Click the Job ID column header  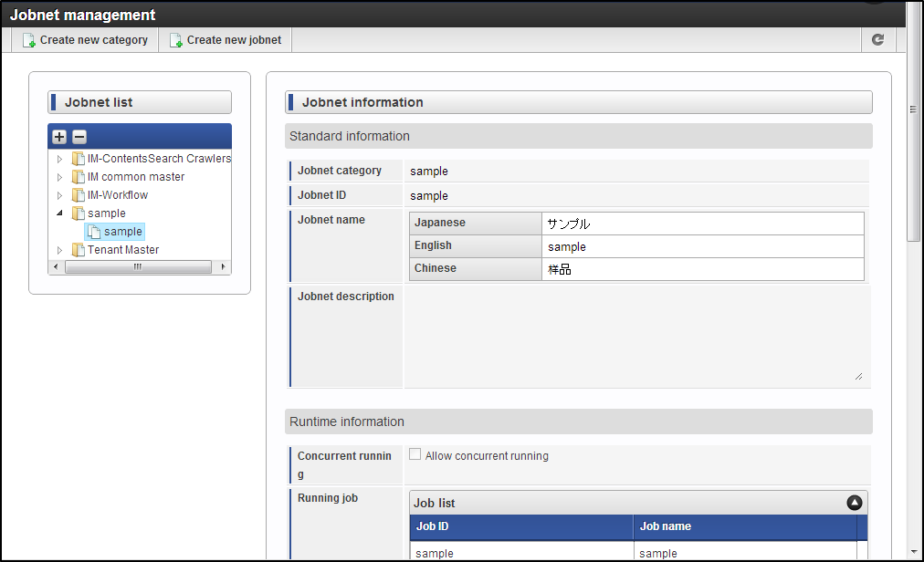(x=521, y=526)
